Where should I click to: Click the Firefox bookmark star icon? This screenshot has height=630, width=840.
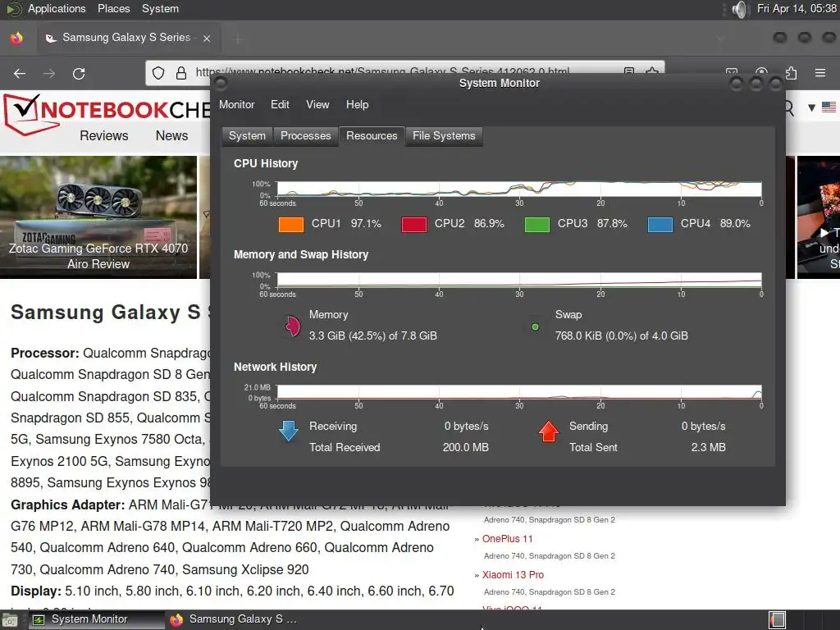click(x=652, y=72)
